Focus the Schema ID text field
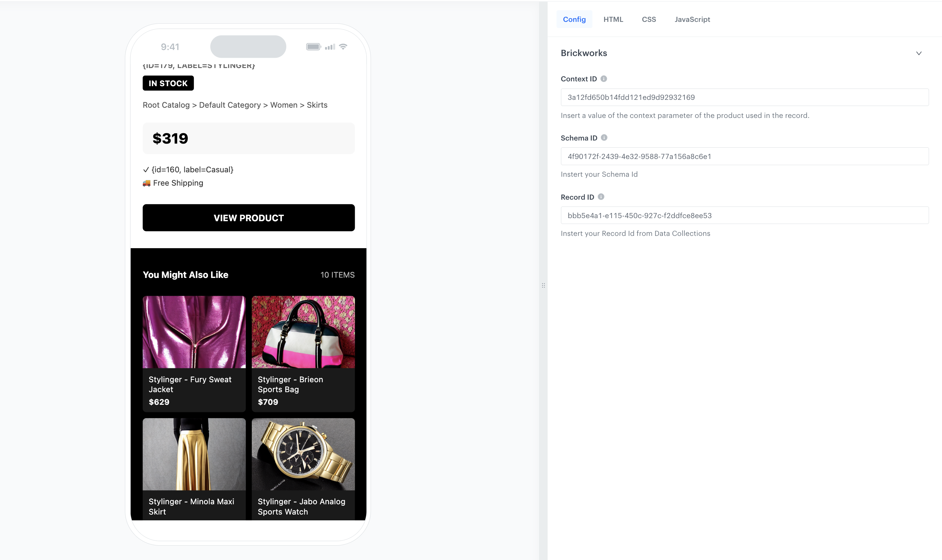Viewport: 942px width, 560px height. [744, 157]
